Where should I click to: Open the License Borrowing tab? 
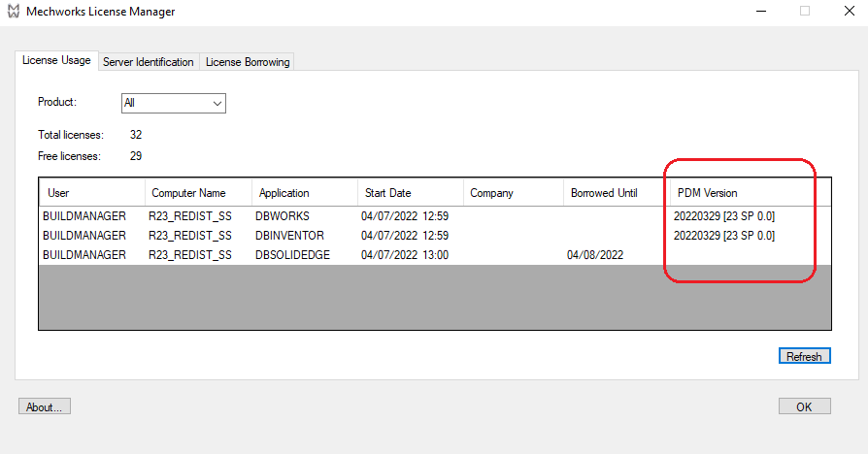pos(248,62)
